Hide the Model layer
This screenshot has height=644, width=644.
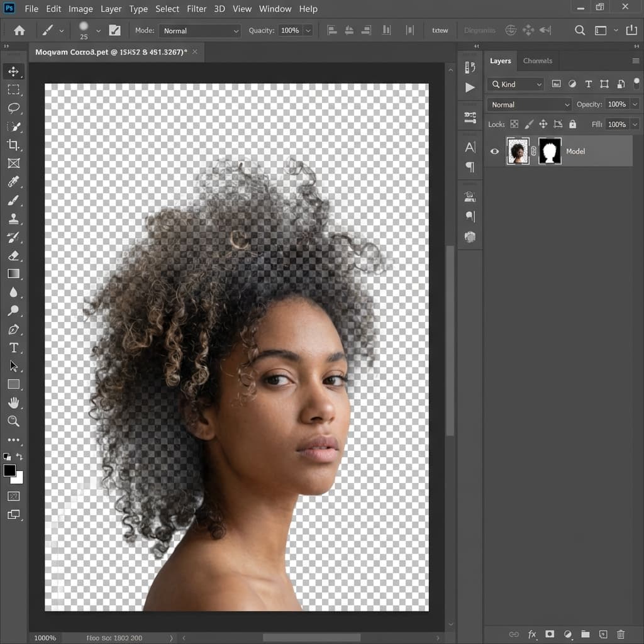pyautogui.click(x=494, y=151)
